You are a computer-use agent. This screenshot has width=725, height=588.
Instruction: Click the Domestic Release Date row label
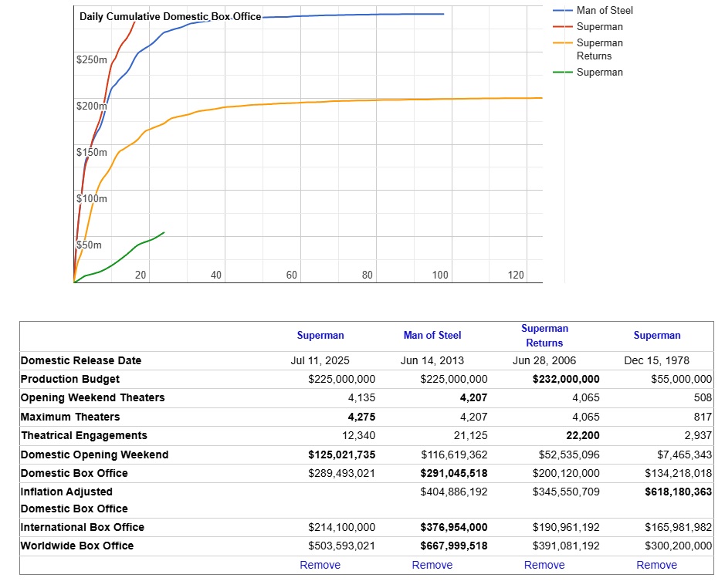coord(81,360)
